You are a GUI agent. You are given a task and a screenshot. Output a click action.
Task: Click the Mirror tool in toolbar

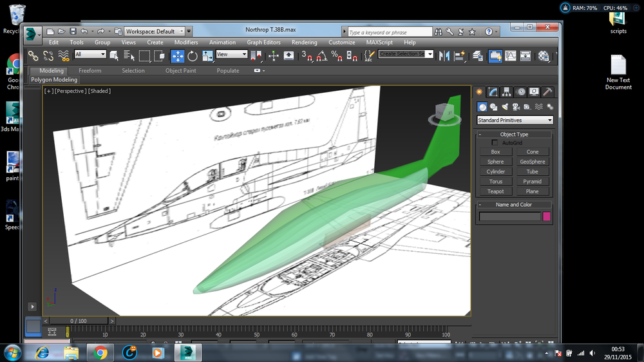pos(444,56)
